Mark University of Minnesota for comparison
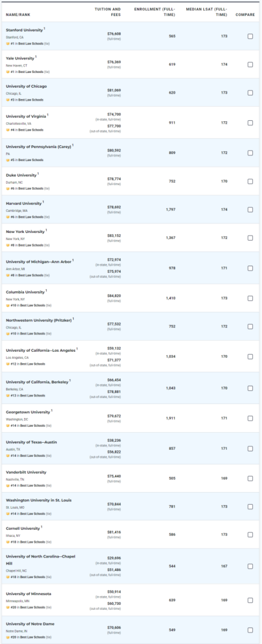 tap(250, 600)
